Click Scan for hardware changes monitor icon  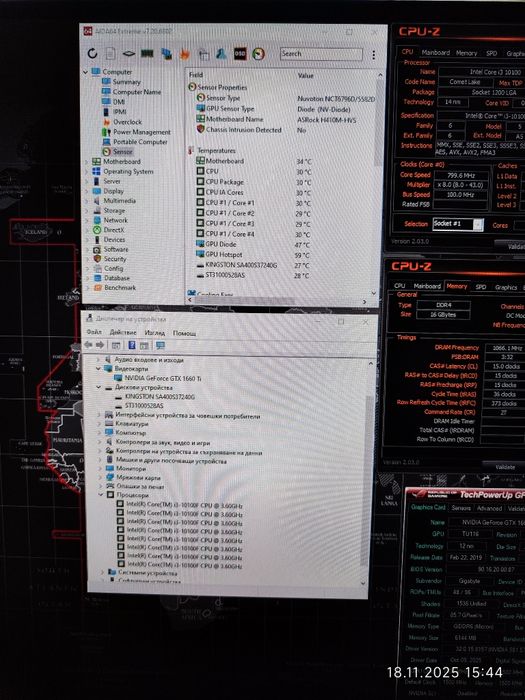pyautogui.click(x=160, y=345)
